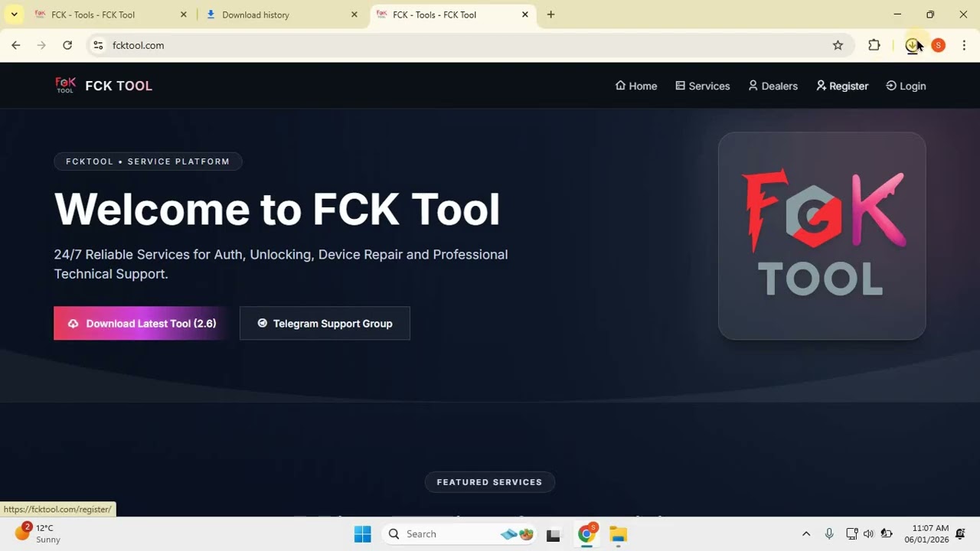
Task: Open Login in site navigation
Action: coord(906,86)
